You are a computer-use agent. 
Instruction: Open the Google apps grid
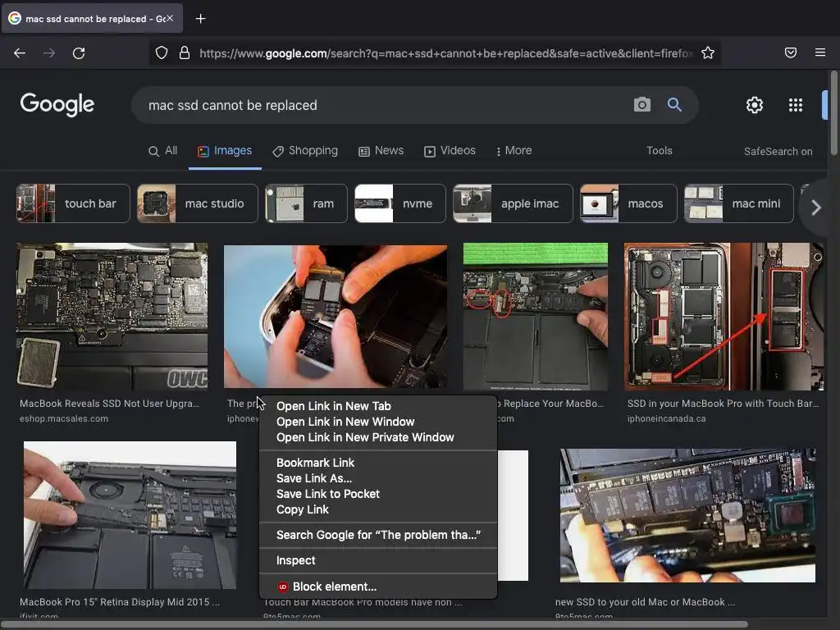pos(796,105)
